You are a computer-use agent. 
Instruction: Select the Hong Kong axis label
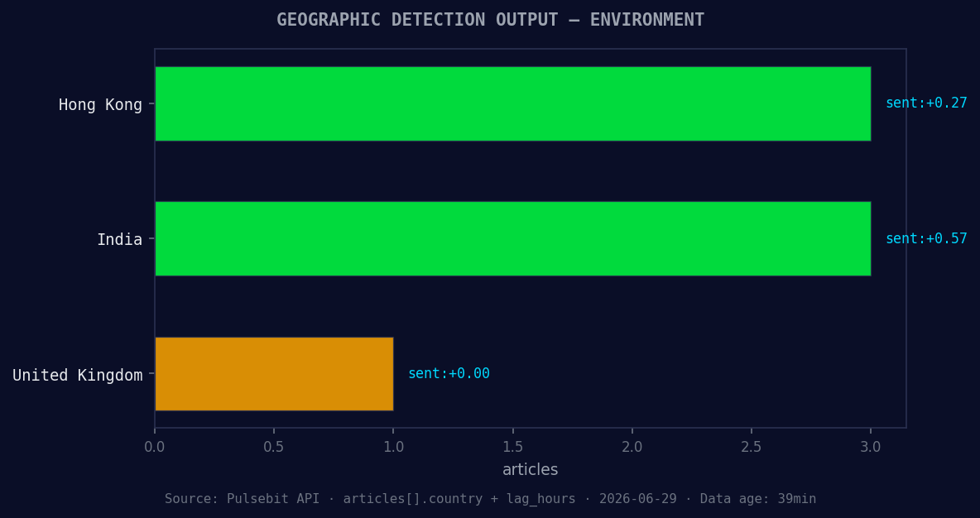coord(101,104)
